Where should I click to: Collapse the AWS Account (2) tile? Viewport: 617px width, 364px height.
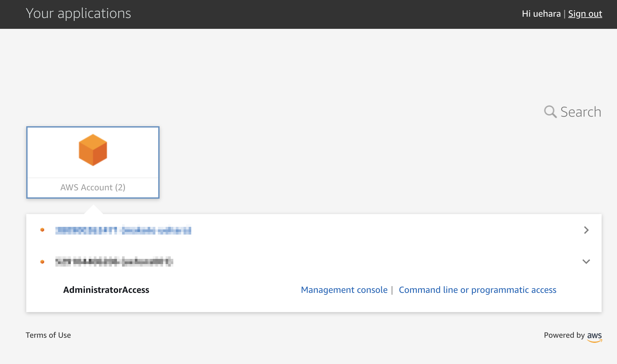pyautogui.click(x=93, y=162)
